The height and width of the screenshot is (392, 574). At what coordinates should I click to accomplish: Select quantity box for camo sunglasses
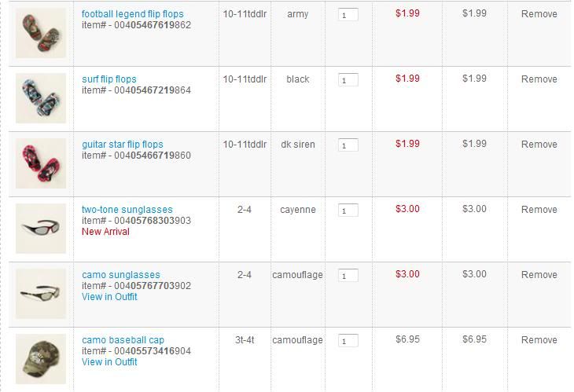click(x=348, y=276)
